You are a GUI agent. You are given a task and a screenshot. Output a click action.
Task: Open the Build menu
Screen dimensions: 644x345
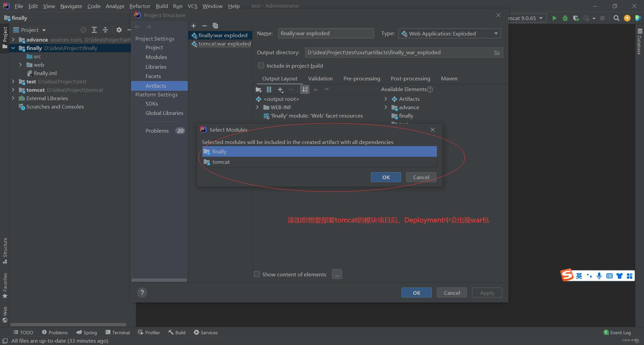click(162, 6)
